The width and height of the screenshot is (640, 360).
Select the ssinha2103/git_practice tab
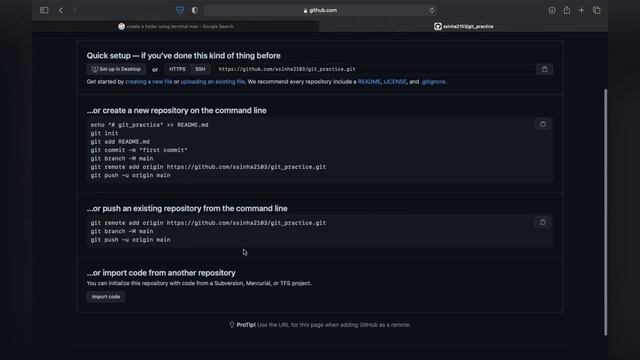click(x=464, y=27)
